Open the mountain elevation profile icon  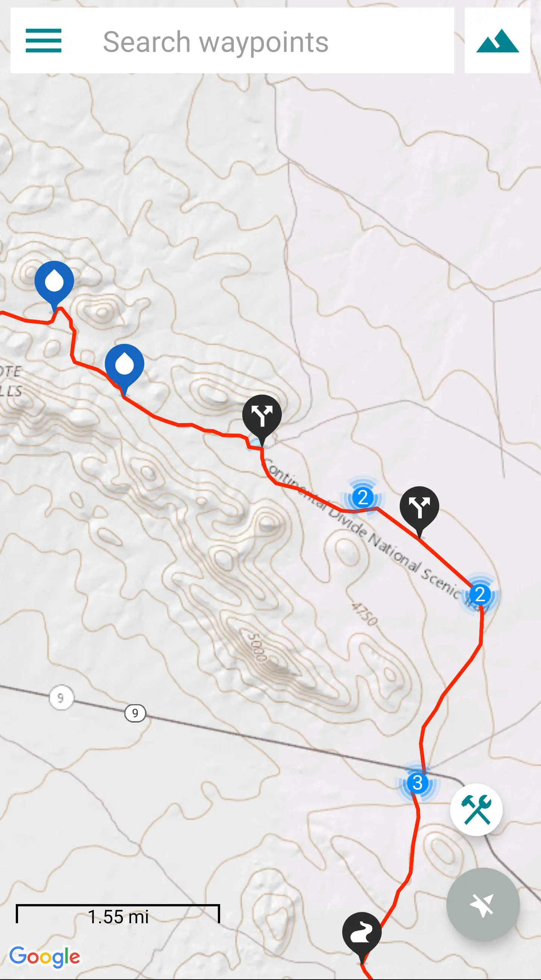[497, 41]
